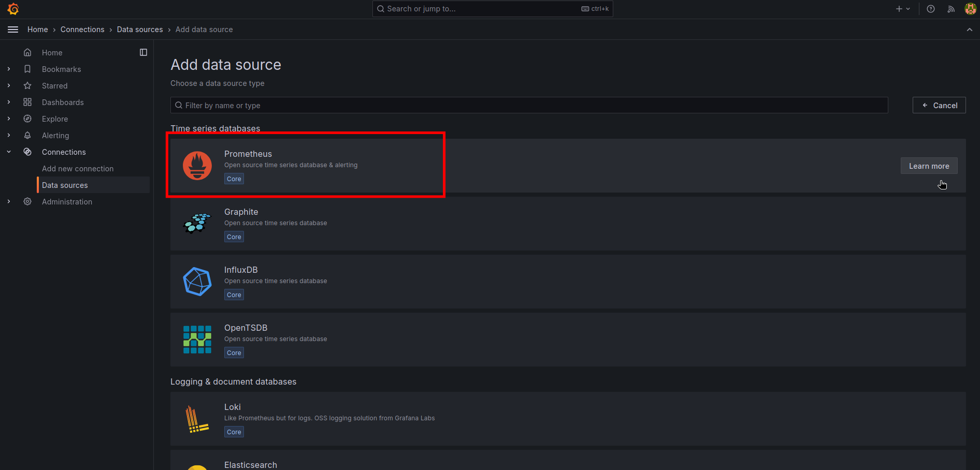Screen dimensions: 980x470
Task: Click the Graphite logo icon
Action: [197, 224]
